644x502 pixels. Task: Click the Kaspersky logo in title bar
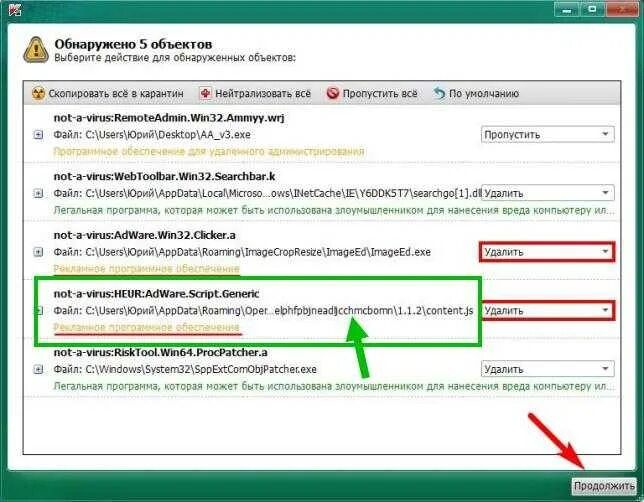tap(15, 9)
